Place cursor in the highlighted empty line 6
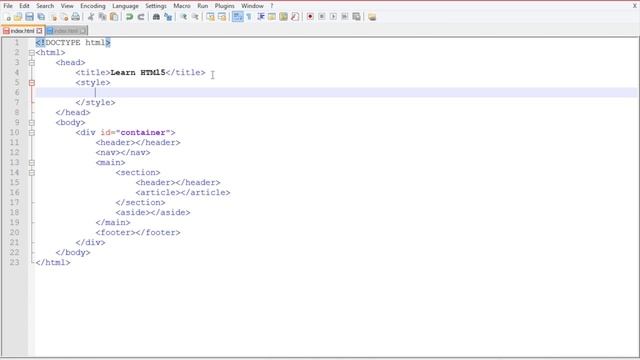 pyautogui.click(x=336, y=93)
